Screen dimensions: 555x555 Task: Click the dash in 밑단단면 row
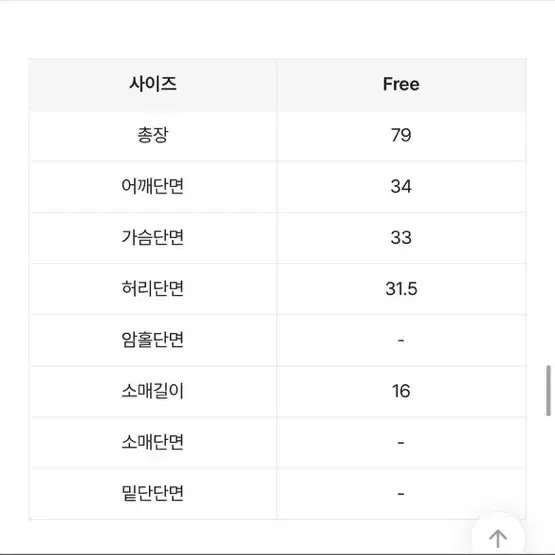point(401,493)
